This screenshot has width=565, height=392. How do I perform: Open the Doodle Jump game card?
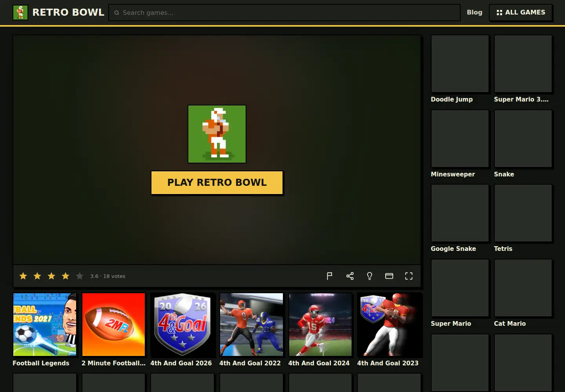(x=460, y=64)
